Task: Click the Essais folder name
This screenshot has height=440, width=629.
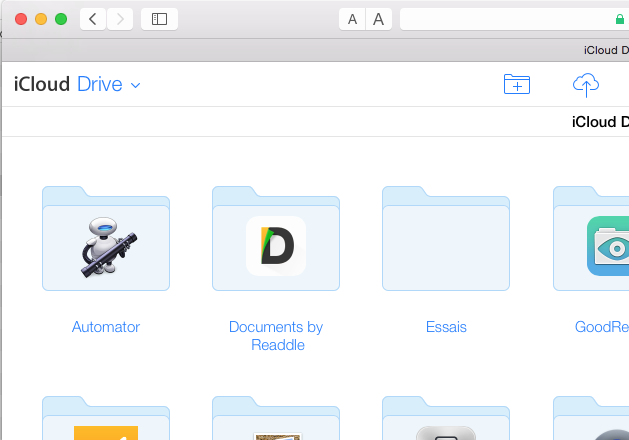Action: tap(446, 327)
